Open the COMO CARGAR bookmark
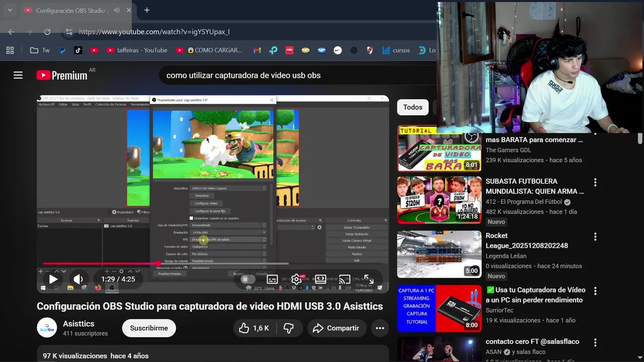644x362 pixels. (x=209, y=50)
